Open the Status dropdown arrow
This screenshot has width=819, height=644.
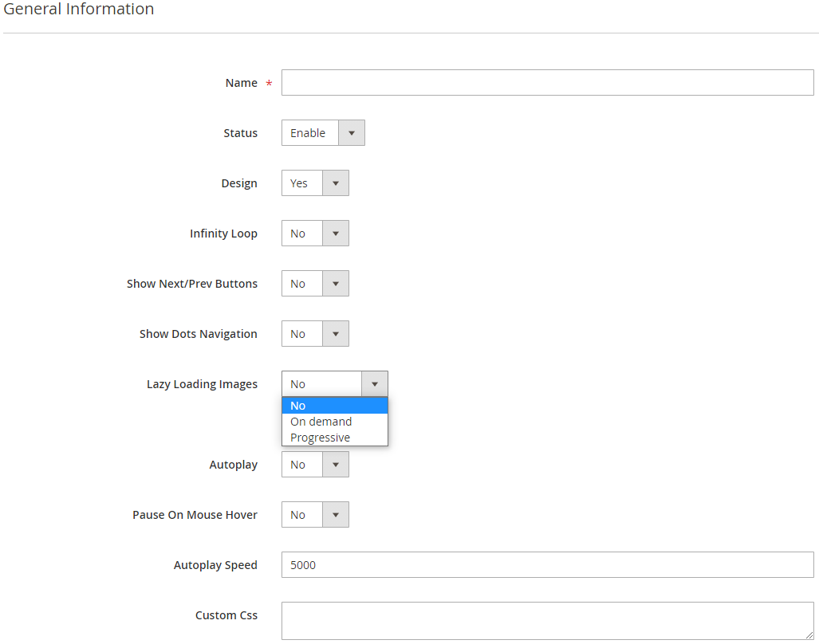click(x=352, y=133)
